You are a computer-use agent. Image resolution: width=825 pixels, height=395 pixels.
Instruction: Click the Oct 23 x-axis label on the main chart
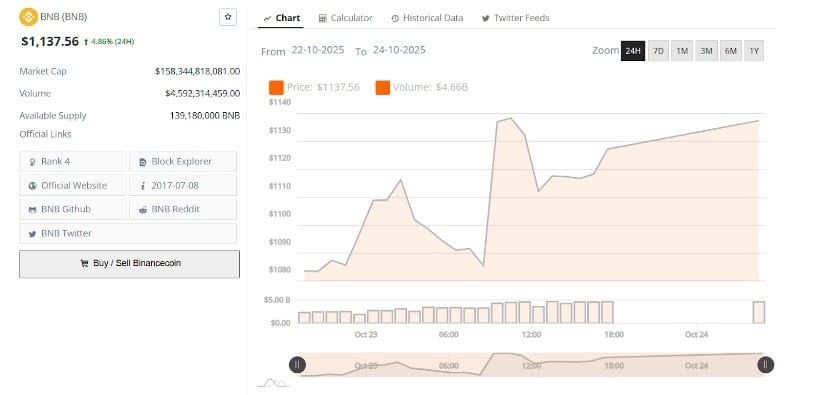tap(366, 335)
